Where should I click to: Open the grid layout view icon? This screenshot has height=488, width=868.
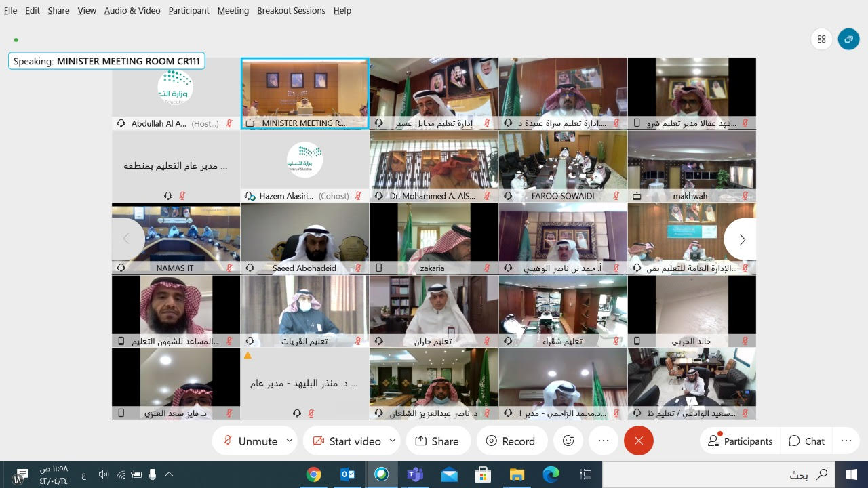coord(821,39)
